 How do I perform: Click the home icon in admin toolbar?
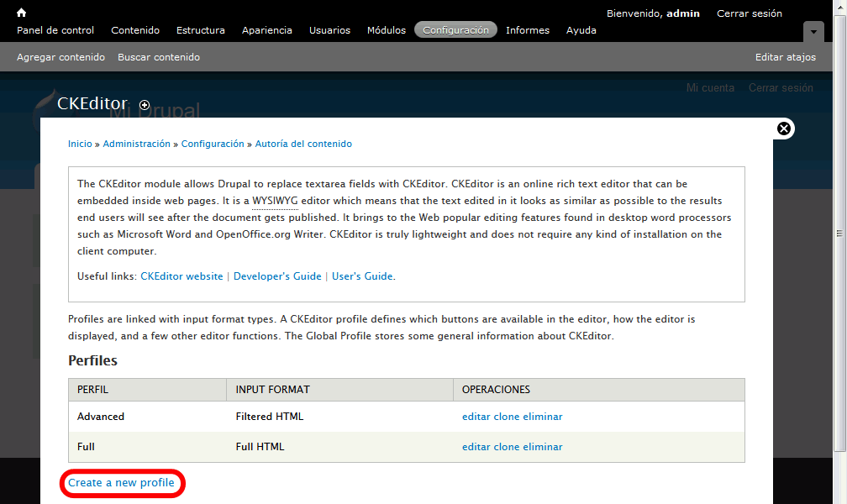[x=21, y=13]
